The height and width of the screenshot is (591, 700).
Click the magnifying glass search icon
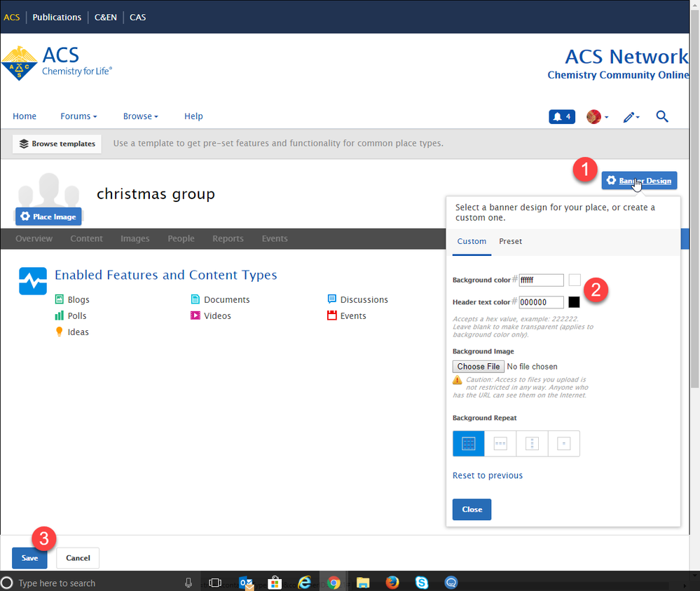(x=662, y=117)
